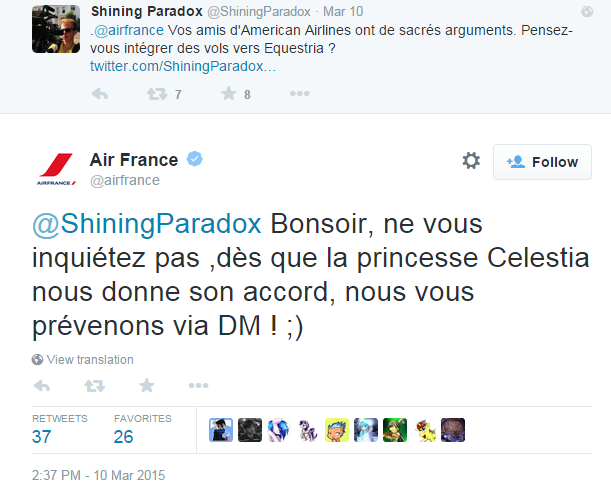Click the Air France verified badge
Image resolution: width=611 pixels, height=501 pixels.
[x=197, y=160]
